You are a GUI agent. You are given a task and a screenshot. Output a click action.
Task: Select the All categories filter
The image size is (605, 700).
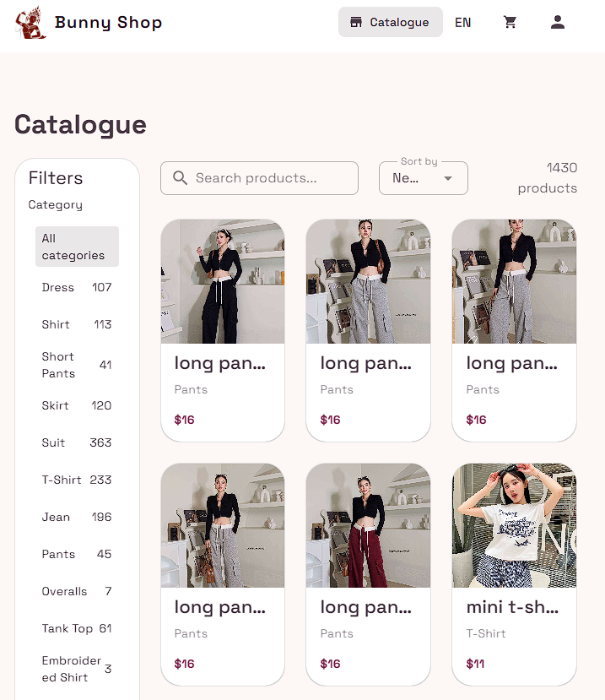[x=77, y=247]
